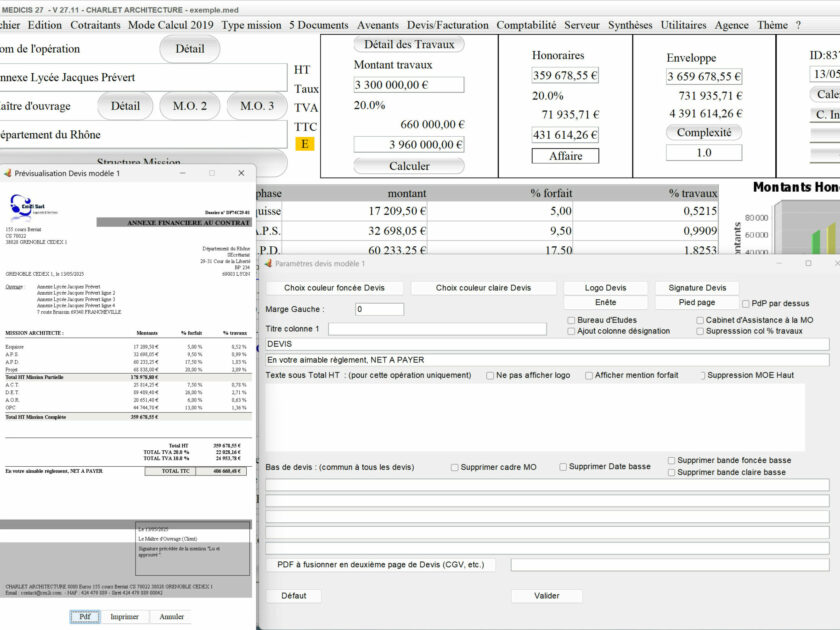Click the Texte sous Total HT text area
This screenshot has width=840, height=630.
pyautogui.click(x=535, y=417)
